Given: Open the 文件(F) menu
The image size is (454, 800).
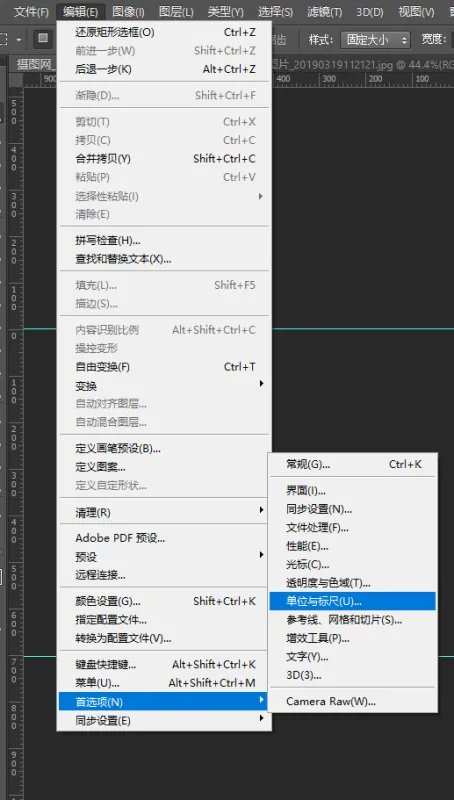Looking at the screenshot, I should click(31, 12).
